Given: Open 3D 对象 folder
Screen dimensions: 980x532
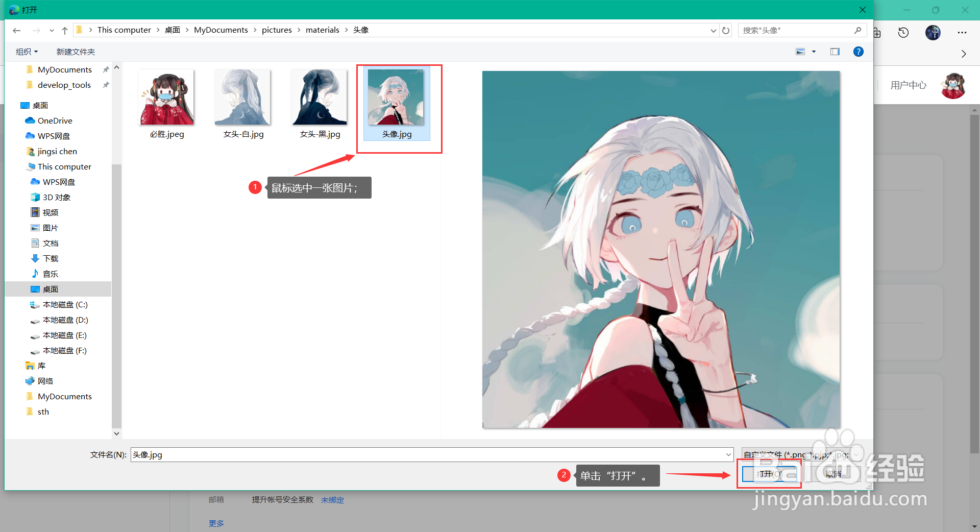Looking at the screenshot, I should [x=56, y=197].
